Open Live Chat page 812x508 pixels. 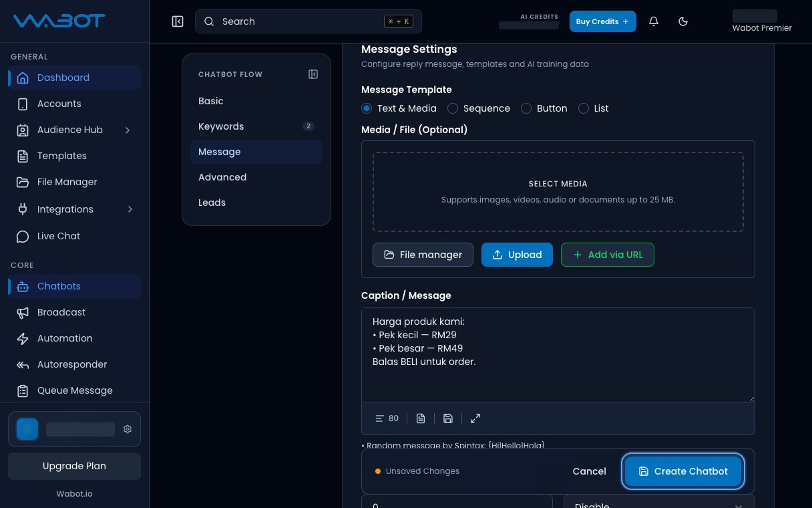point(74,236)
